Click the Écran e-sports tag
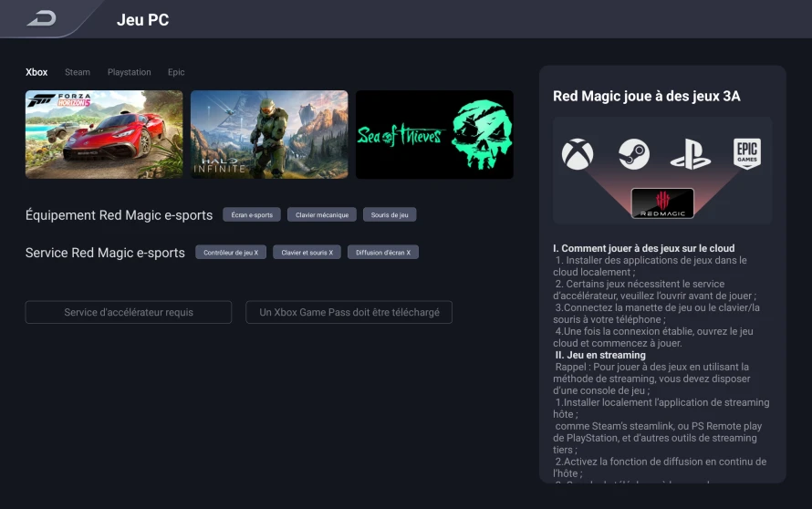The image size is (812, 509). 252,215
